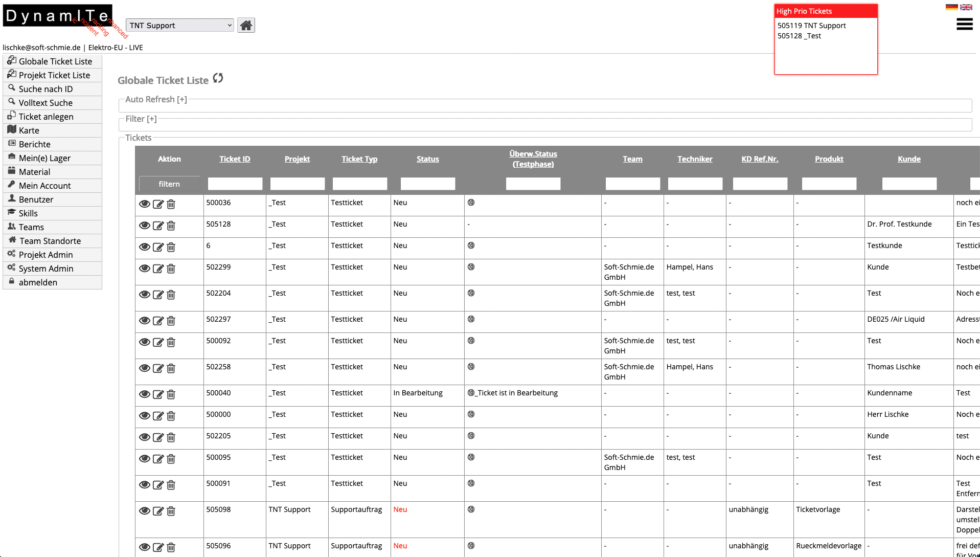Delete ticket 500040
980x557 pixels.
[x=171, y=394]
